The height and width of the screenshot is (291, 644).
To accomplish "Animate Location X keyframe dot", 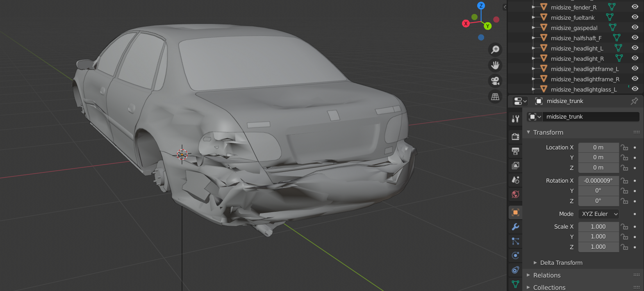I will click(635, 147).
